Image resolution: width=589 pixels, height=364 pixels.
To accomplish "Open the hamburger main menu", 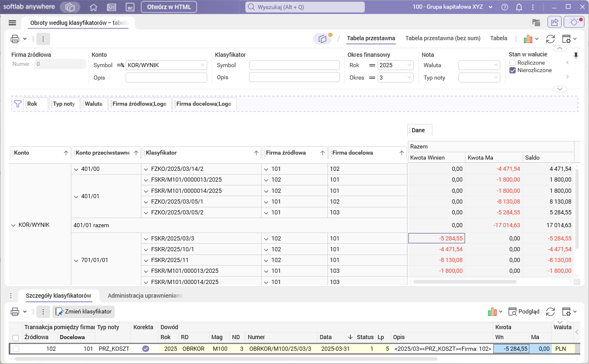I will [12, 23].
